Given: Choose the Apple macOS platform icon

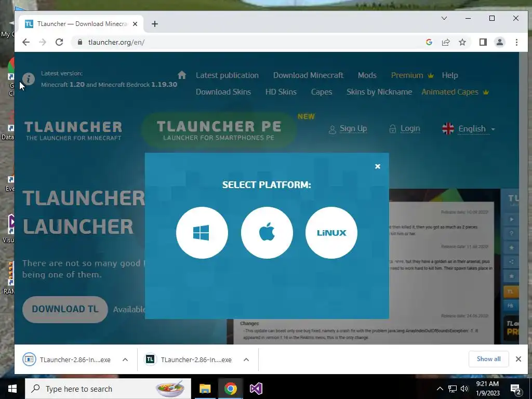Looking at the screenshot, I should pyautogui.click(x=267, y=233).
